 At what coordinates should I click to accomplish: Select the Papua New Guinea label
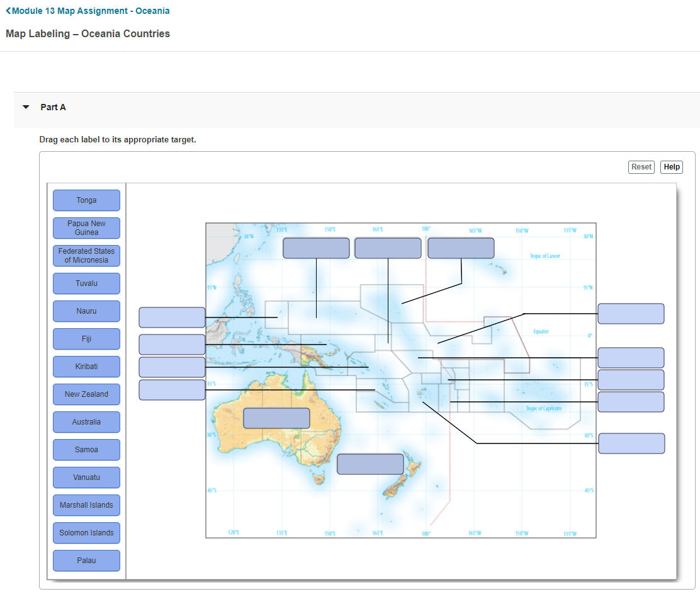87,228
